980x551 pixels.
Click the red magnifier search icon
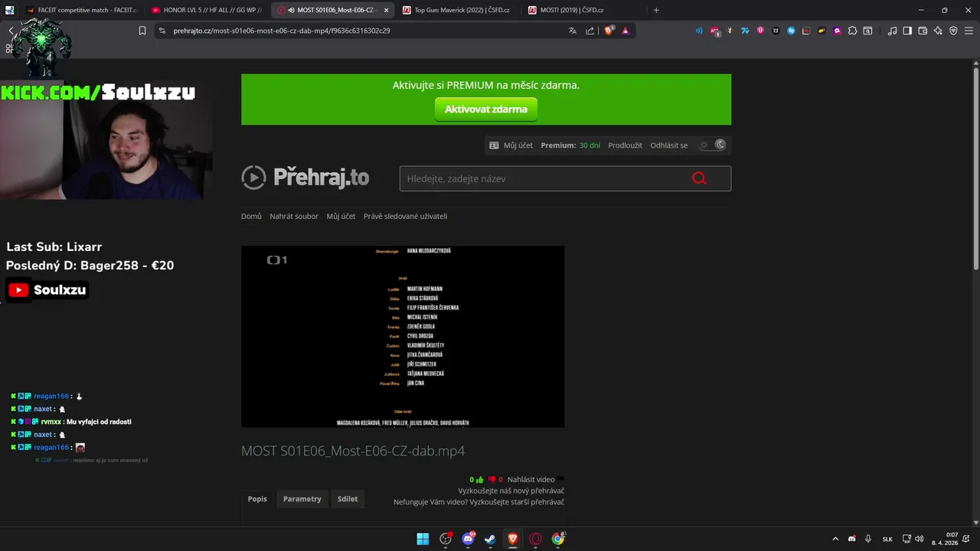tap(699, 178)
